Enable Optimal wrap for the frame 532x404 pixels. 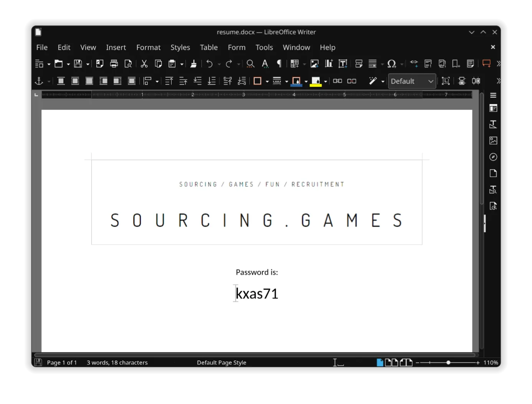[x=89, y=81]
